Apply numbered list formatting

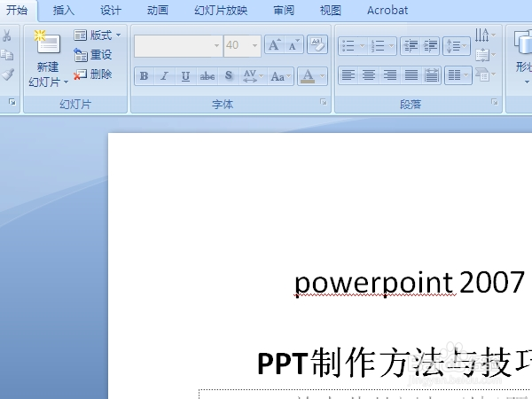coord(378,46)
